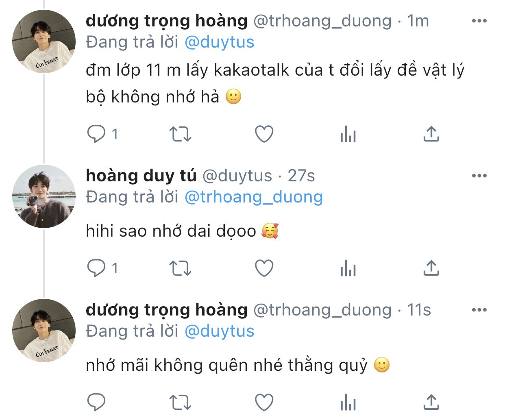Image resolution: width=505 pixels, height=420 pixels.
Task: Open hoàng duy tú's profile picture
Action: (x=44, y=196)
